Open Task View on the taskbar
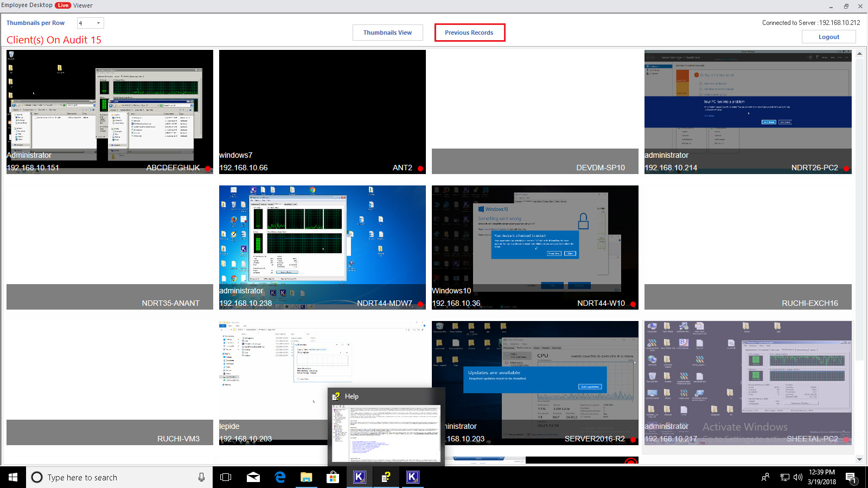Viewport: 868px width, 488px height. (x=225, y=477)
